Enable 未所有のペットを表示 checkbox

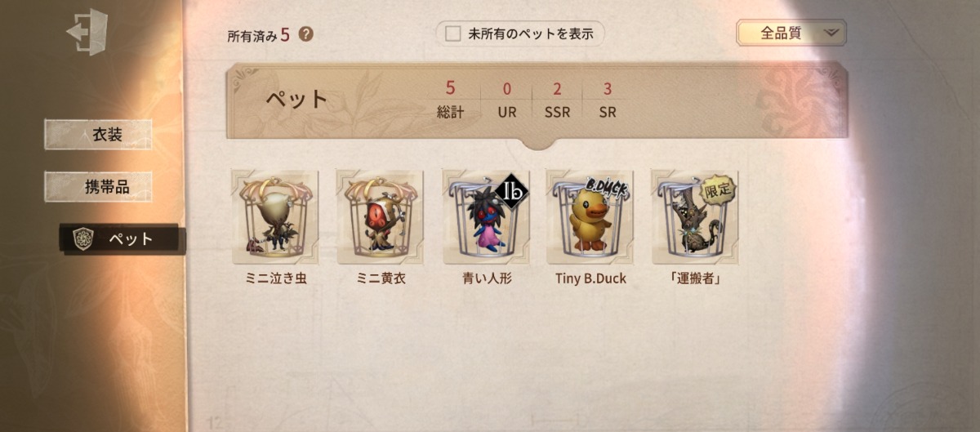coord(453,34)
